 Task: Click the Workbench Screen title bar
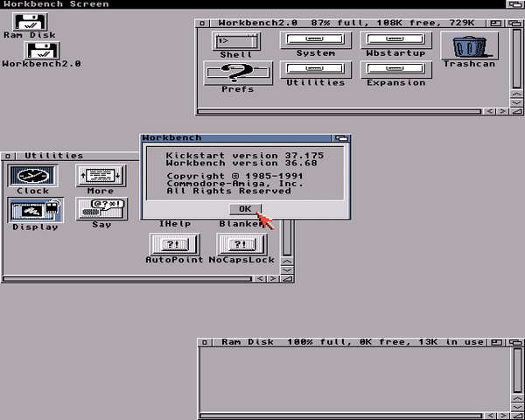(262, 4)
